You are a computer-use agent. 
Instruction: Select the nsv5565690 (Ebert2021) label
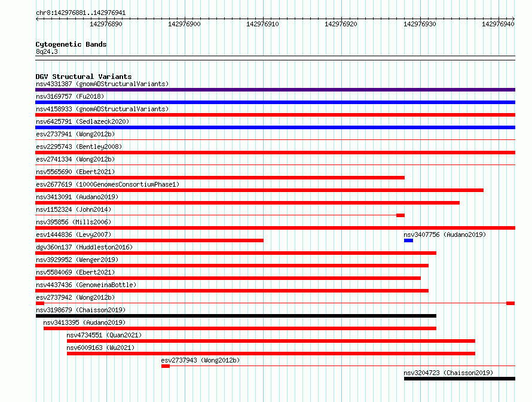click(x=75, y=172)
